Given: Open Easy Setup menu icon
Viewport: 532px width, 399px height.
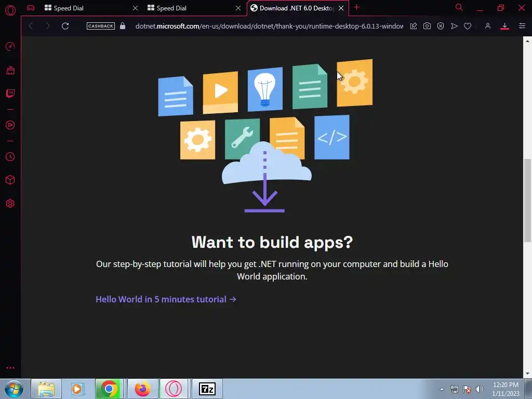Looking at the screenshot, I should 522,26.
